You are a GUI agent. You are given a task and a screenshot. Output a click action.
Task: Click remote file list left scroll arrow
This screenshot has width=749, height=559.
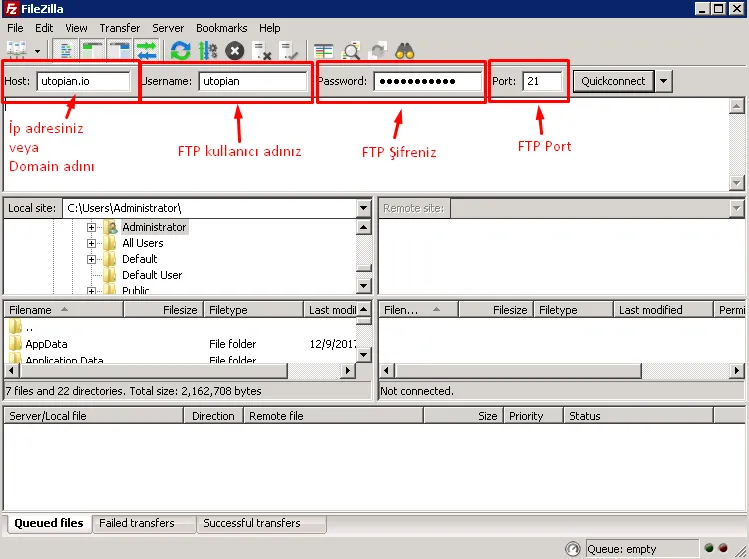(x=386, y=370)
